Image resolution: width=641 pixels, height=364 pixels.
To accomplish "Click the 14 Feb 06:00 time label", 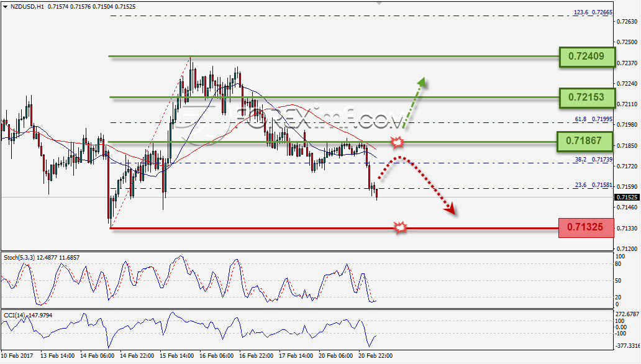I will coord(98,356).
